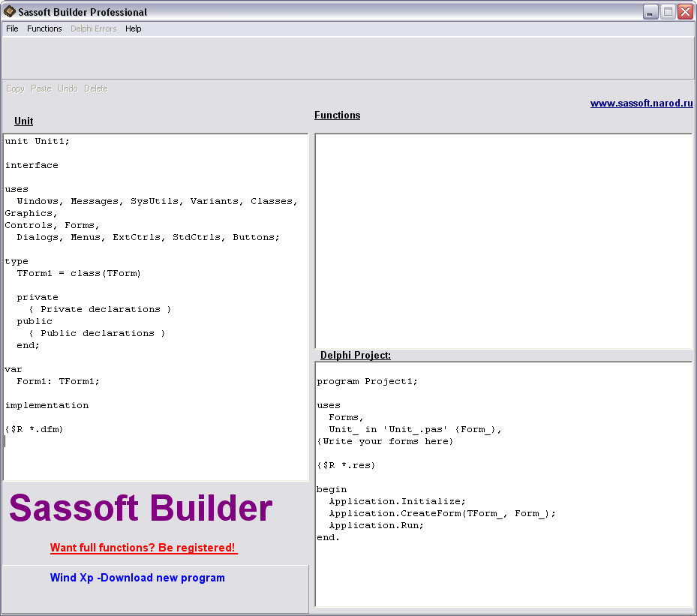Viewport: 697px width, 616px height.
Task: Click the 'Application.Initialize;' line
Action: tap(398, 501)
